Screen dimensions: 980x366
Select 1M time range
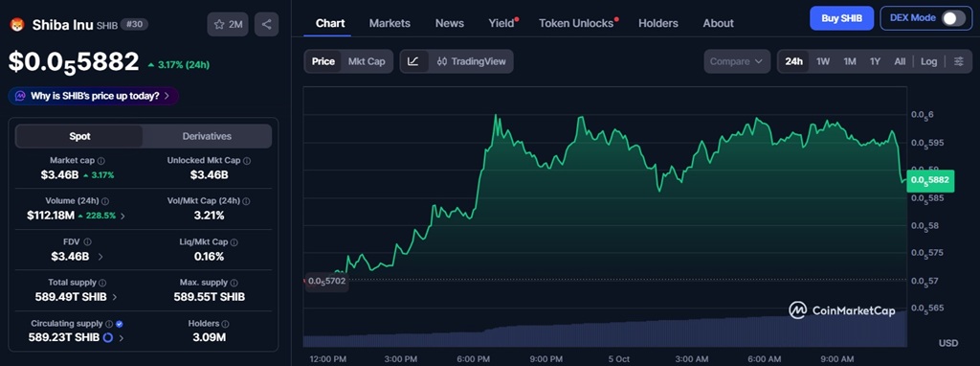(850, 61)
